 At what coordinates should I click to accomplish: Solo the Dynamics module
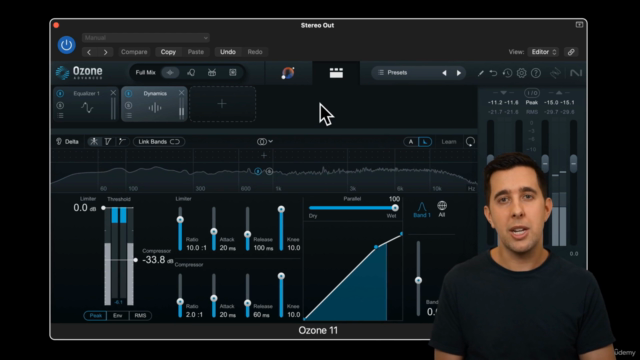tap(128, 105)
